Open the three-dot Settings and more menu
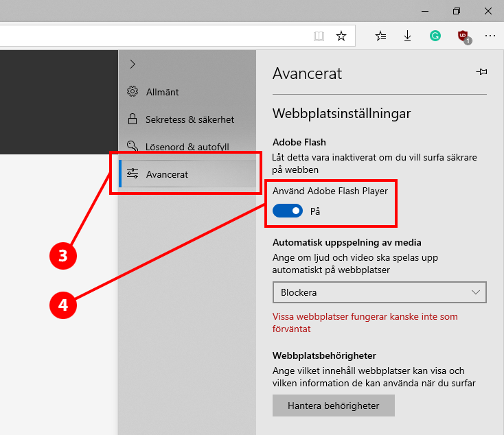The image size is (504, 435). 490,36
